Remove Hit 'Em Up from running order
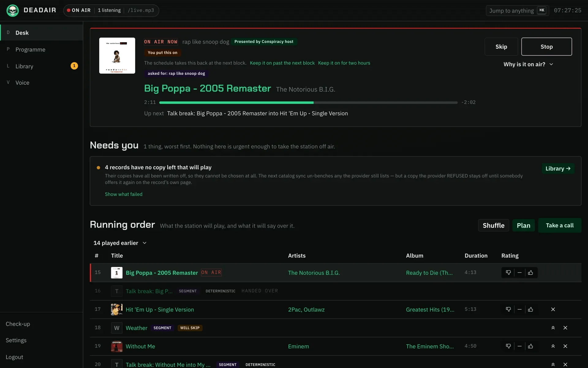Viewport: 588px width, 368px height. point(553,309)
